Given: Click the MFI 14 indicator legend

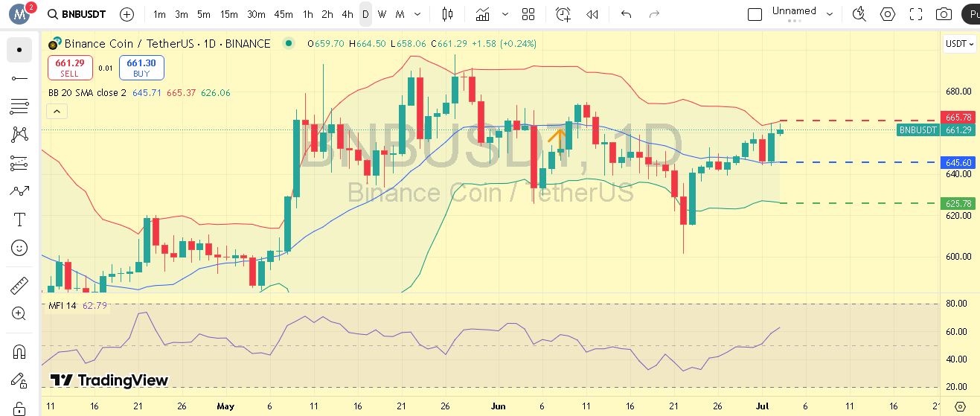Looking at the screenshot, I should click(x=63, y=306).
